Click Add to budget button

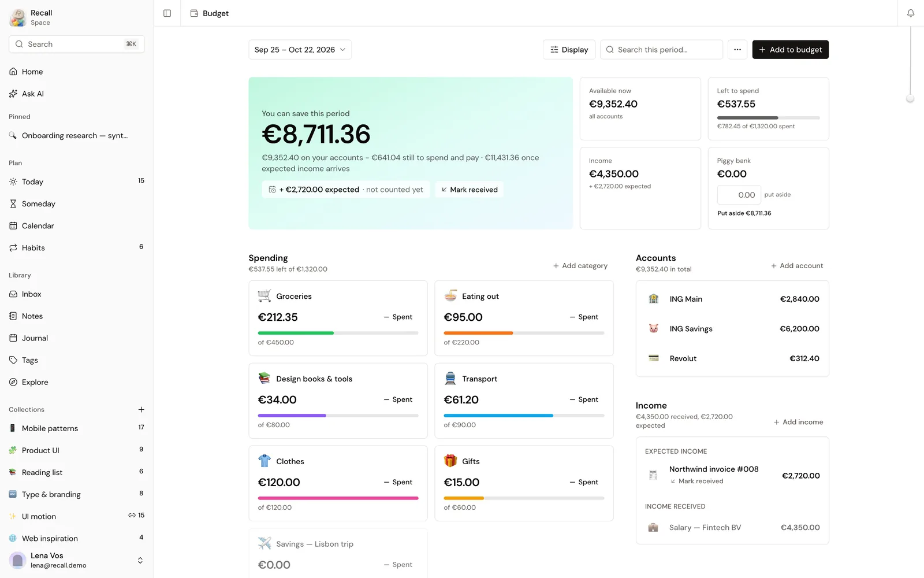[x=791, y=50]
